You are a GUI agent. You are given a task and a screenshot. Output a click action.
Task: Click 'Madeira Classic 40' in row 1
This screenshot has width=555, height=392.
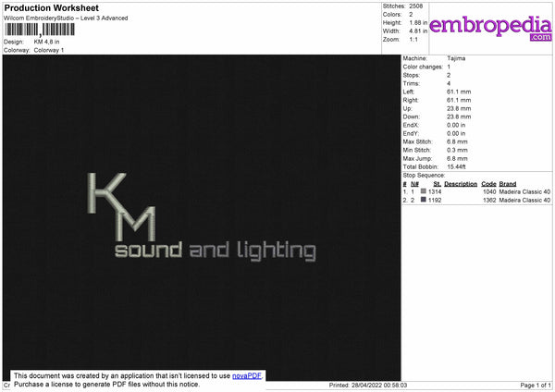tap(524, 191)
